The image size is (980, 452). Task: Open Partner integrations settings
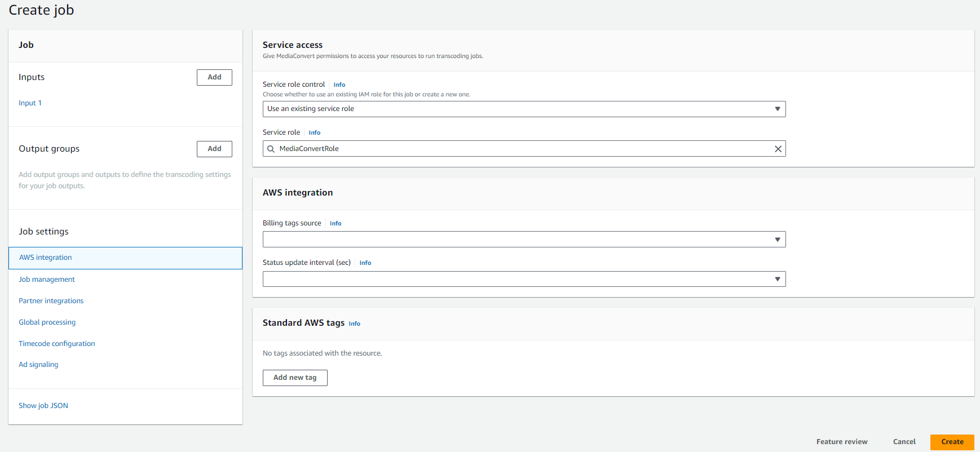pyautogui.click(x=51, y=301)
